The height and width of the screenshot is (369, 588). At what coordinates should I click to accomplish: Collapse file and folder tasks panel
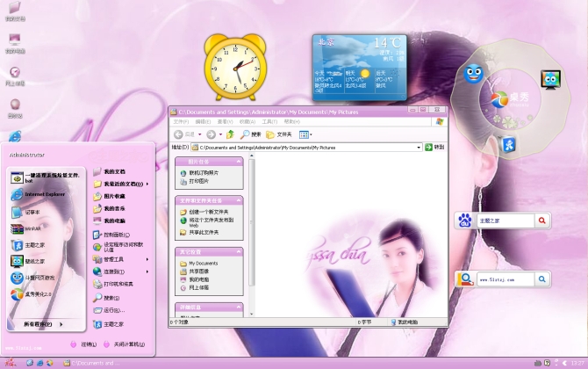(x=239, y=201)
